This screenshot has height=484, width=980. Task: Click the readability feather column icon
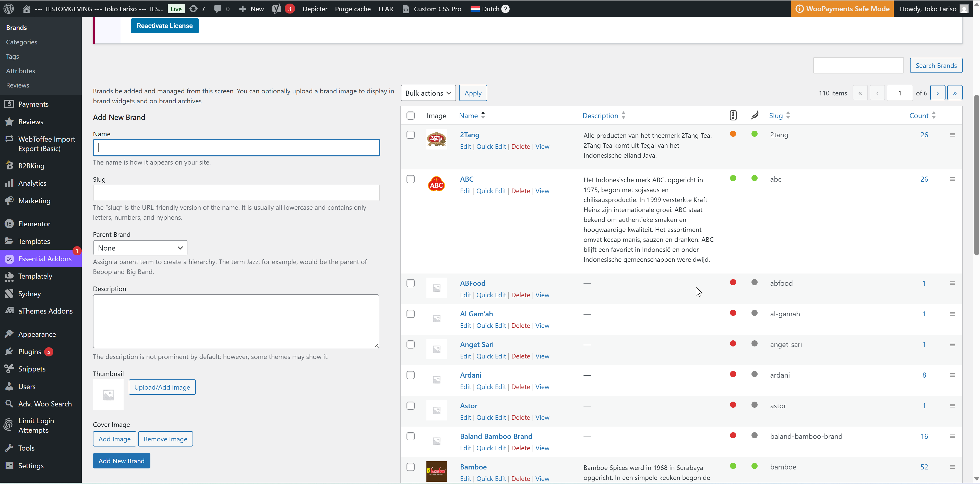click(x=755, y=115)
